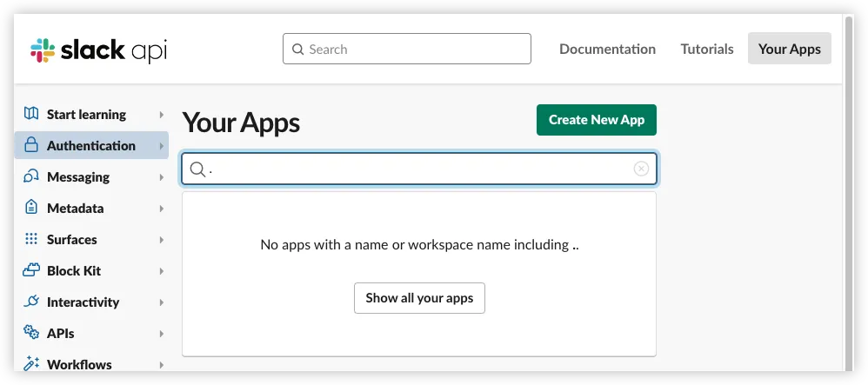Expand the Workflows section arrow
This screenshot has height=385, width=868.
(161, 364)
